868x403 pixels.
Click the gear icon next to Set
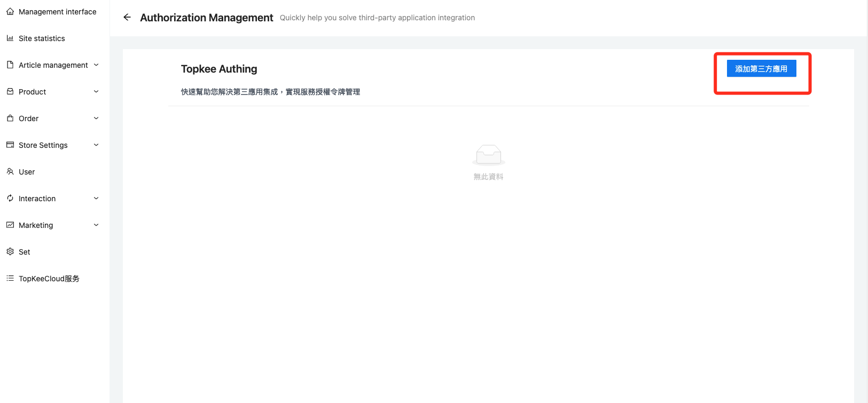pos(10,251)
